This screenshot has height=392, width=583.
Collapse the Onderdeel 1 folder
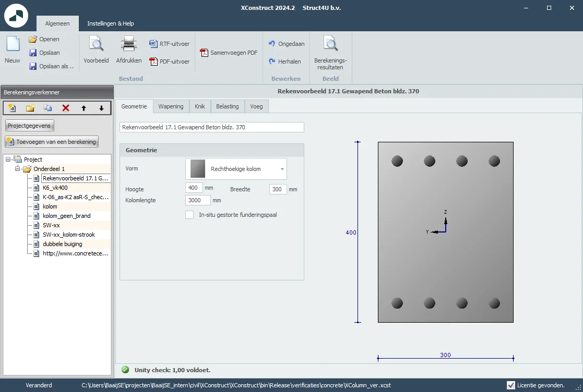tap(17, 168)
